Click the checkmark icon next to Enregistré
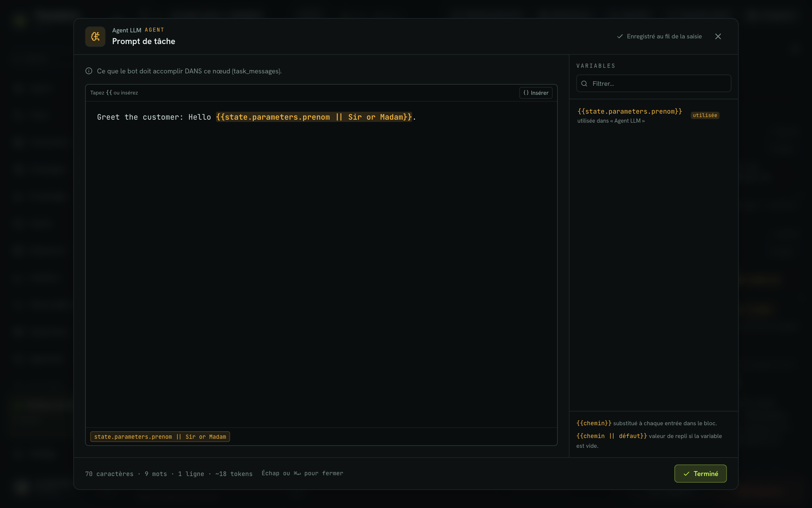The height and width of the screenshot is (508, 812). 620,37
